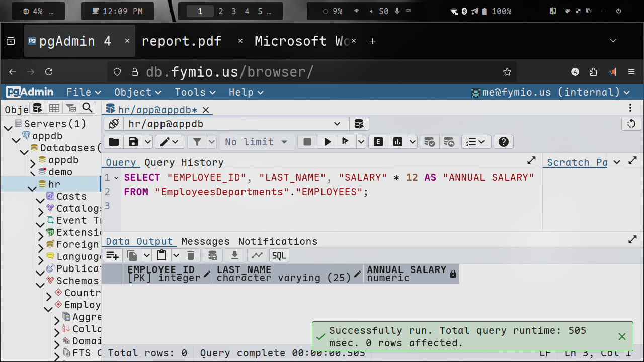Click Add row icon in Data Output
Image resolution: width=644 pixels, height=362 pixels.
[x=113, y=255]
